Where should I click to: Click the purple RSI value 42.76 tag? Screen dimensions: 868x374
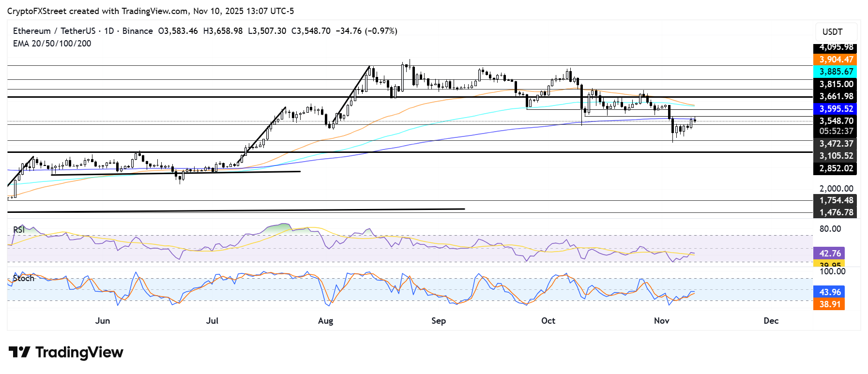829,253
